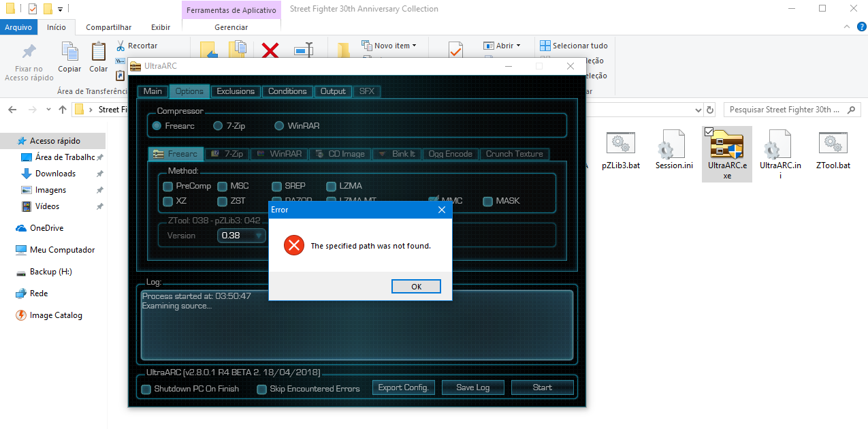Viewport: 868px width, 429px height.
Task: Enable the PreComp method checkbox
Action: [x=167, y=186]
